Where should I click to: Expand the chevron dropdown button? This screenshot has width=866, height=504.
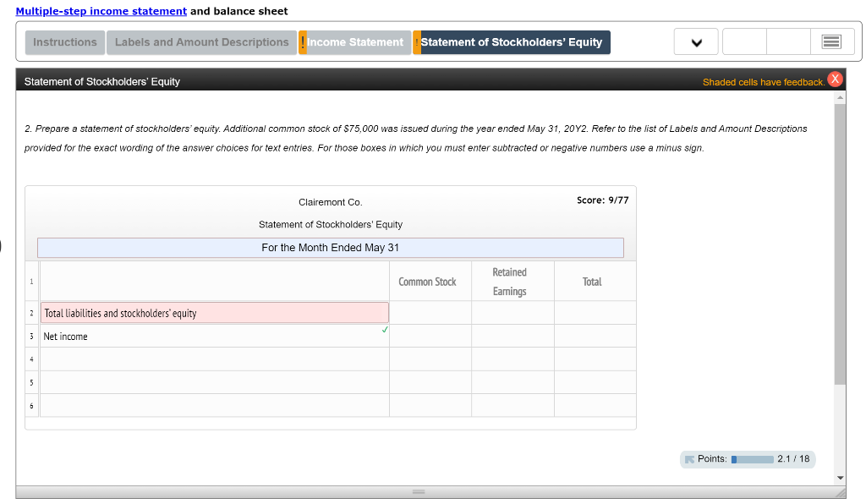696,42
